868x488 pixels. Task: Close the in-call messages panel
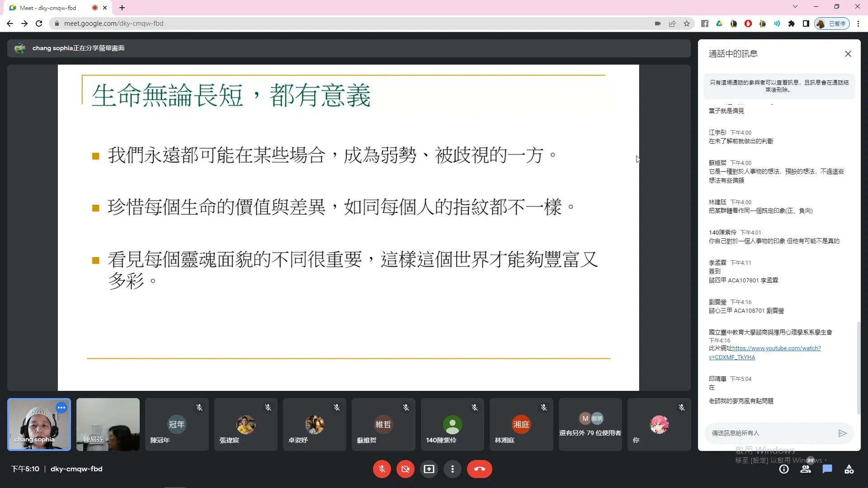pos(848,54)
